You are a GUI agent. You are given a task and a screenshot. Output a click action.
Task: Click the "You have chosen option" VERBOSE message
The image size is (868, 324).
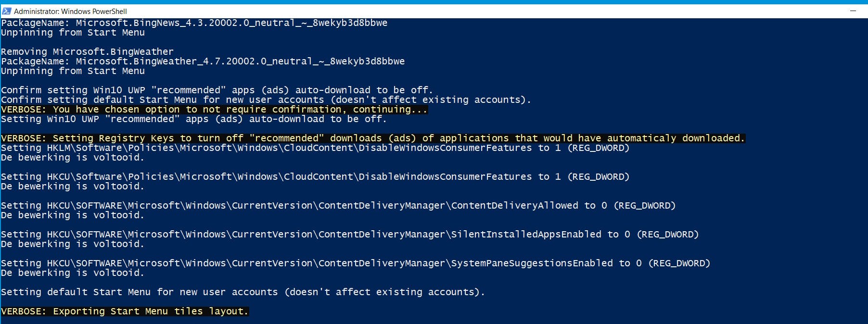(214, 110)
